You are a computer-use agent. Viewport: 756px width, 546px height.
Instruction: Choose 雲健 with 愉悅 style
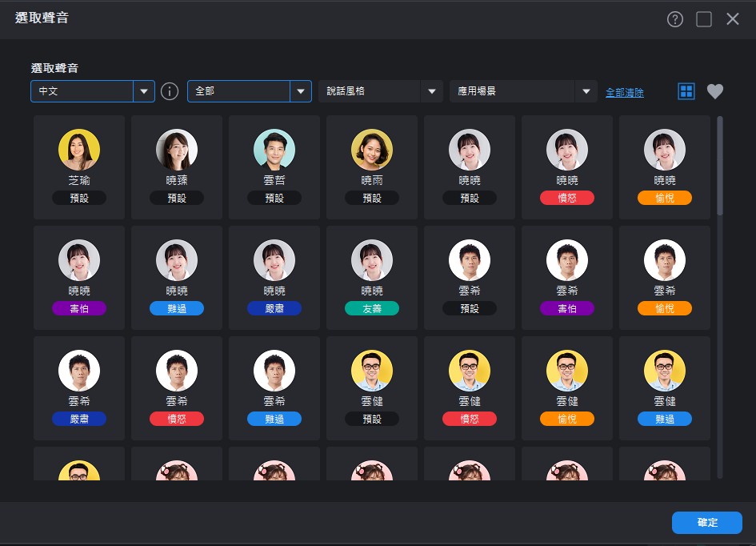click(567, 387)
